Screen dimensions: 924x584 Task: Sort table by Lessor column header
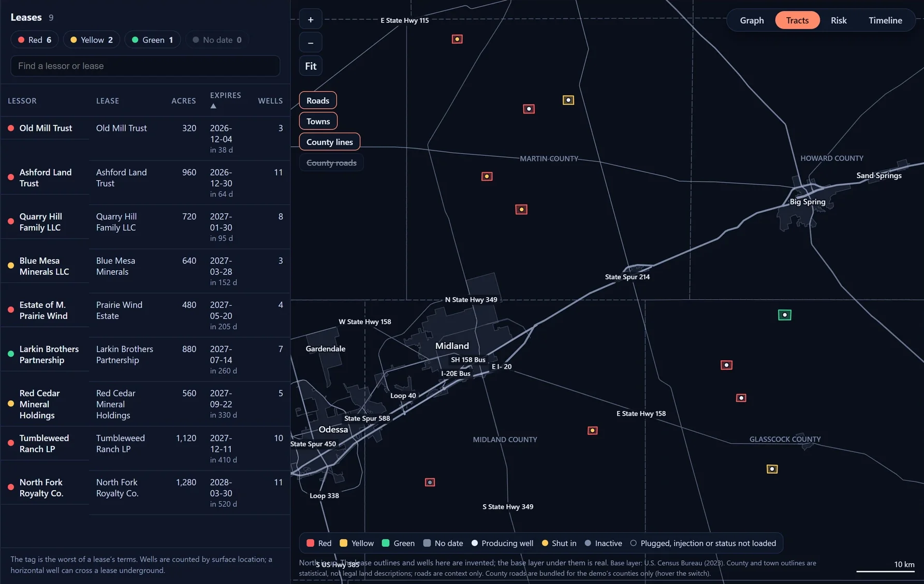point(22,101)
